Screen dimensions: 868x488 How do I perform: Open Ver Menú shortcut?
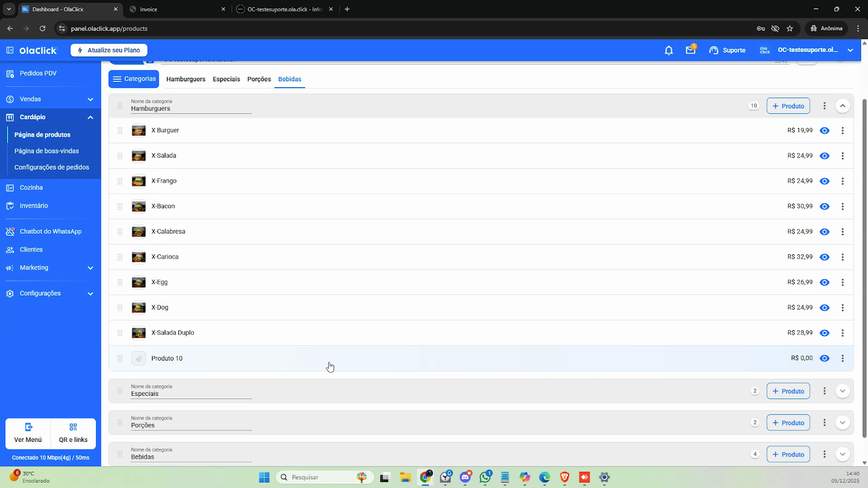click(28, 433)
